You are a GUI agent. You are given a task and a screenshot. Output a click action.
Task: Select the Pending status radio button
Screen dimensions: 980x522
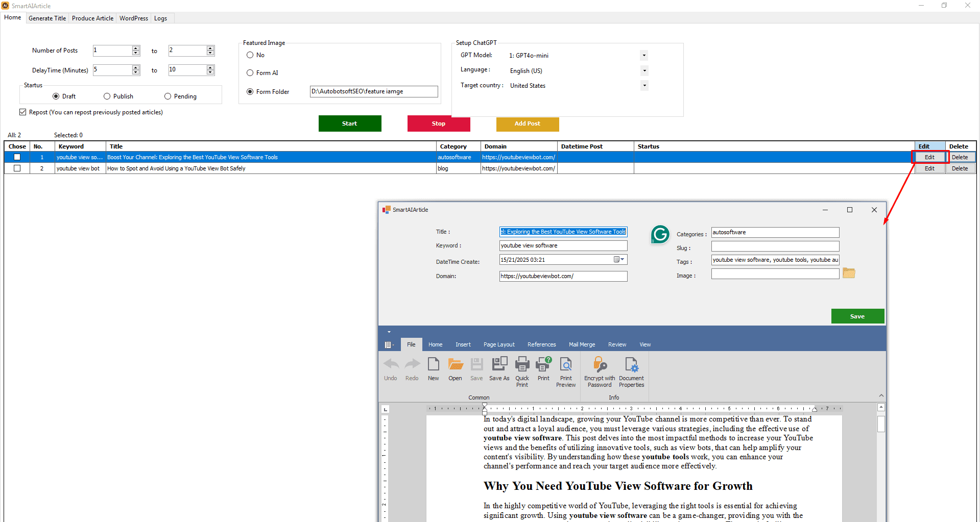pos(168,96)
